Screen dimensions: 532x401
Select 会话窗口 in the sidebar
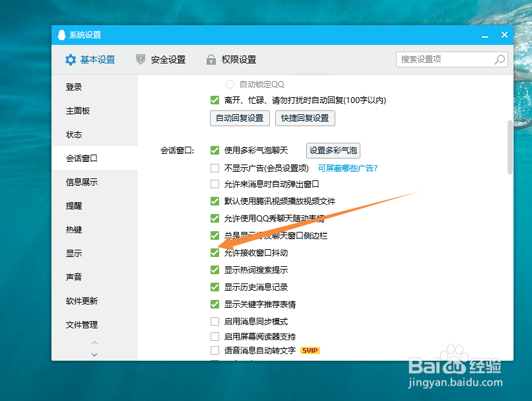coord(94,159)
